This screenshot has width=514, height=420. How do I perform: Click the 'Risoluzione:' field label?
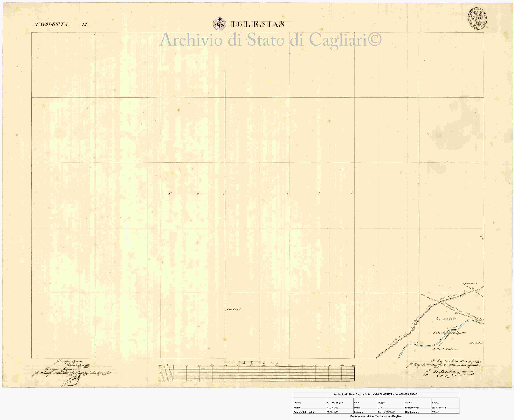point(412,412)
